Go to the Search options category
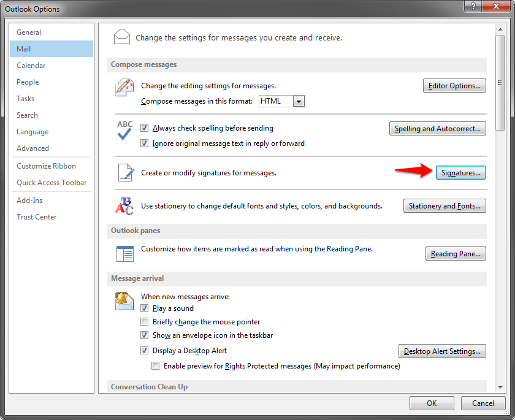This screenshot has width=515, height=420. click(51, 115)
